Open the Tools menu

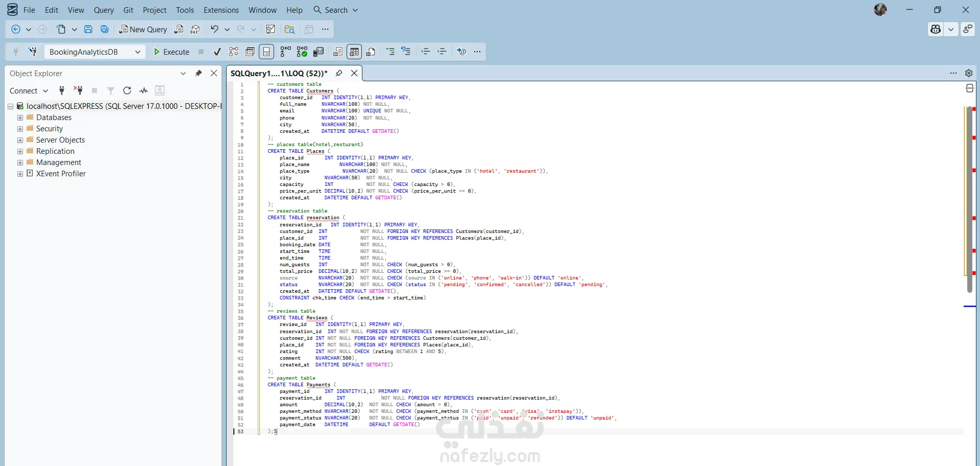[x=185, y=10]
